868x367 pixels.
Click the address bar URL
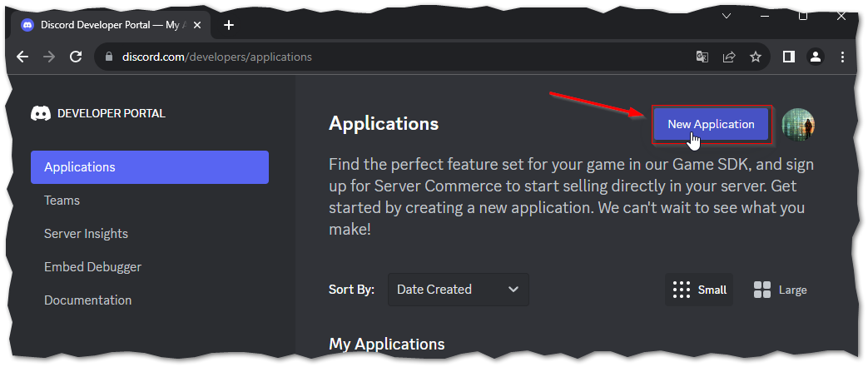[x=217, y=57]
